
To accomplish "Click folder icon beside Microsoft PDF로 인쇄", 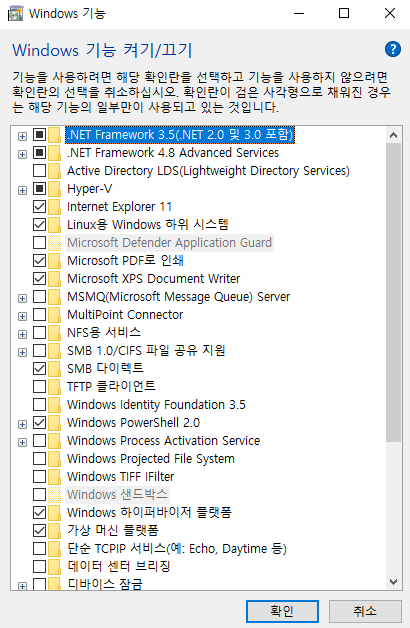I will point(54,261).
